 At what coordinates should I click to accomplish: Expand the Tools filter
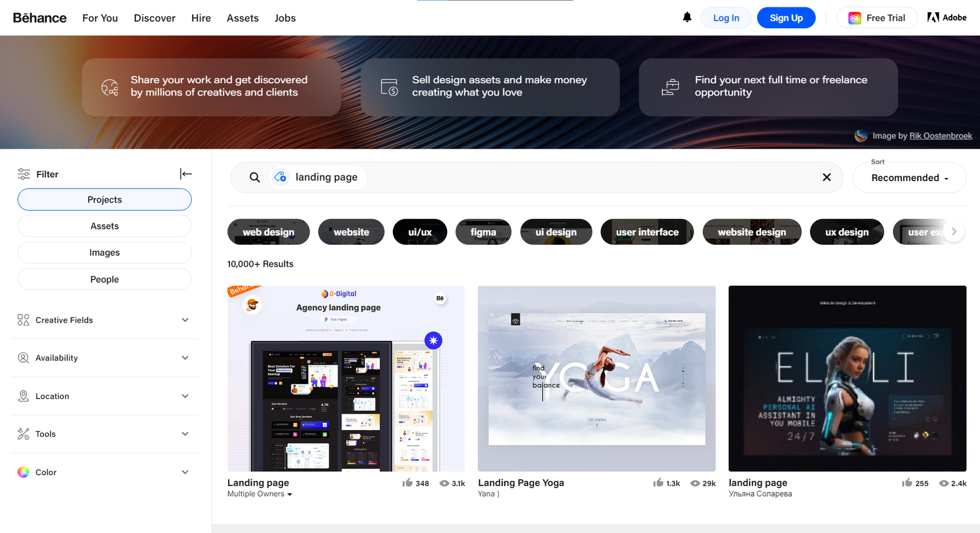105,434
